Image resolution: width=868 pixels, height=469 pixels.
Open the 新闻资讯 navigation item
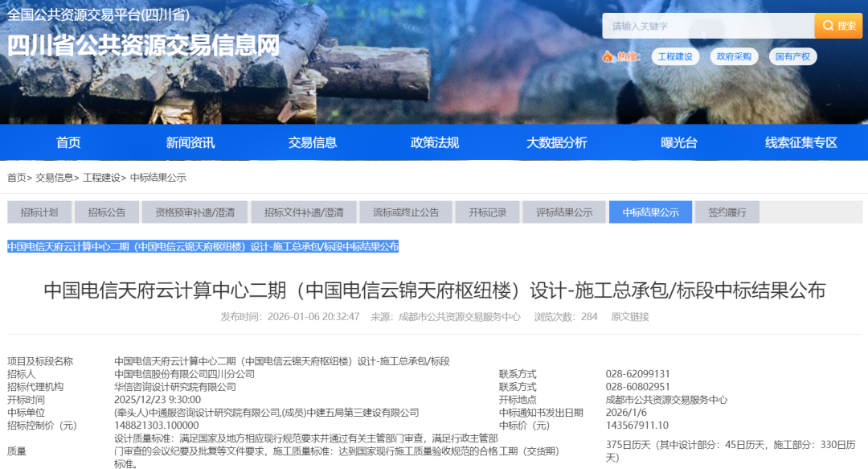pos(190,142)
